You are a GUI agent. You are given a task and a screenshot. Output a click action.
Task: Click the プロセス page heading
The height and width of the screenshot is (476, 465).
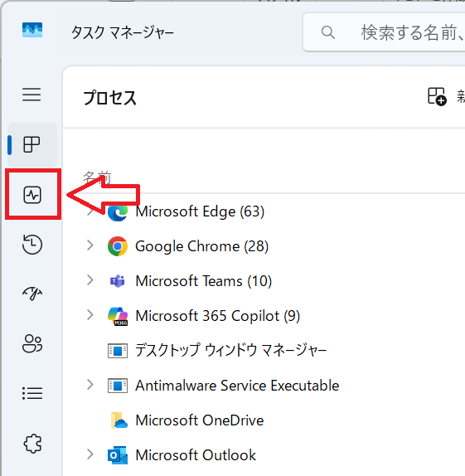pyautogui.click(x=110, y=98)
